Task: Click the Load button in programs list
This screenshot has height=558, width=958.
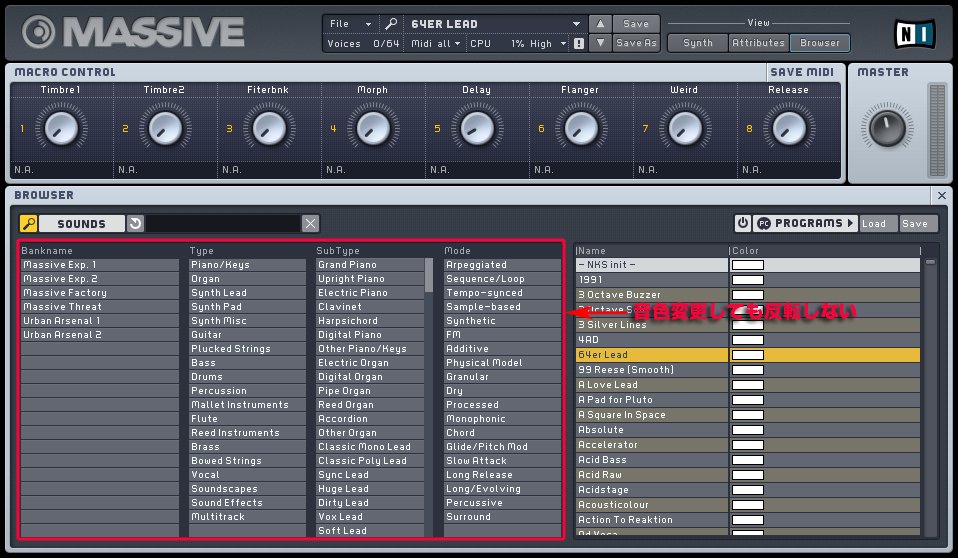Action: tap(879, 224)
